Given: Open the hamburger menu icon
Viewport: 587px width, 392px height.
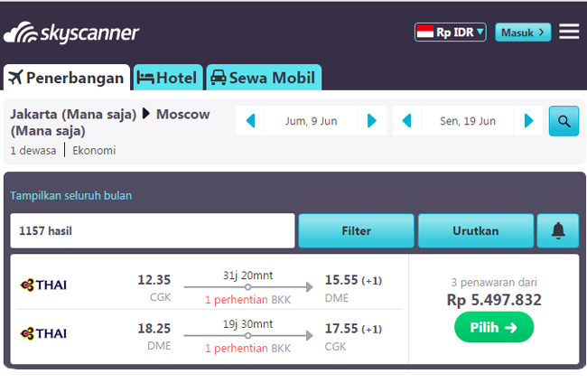Looking at the screenshot, I should 569,32.
